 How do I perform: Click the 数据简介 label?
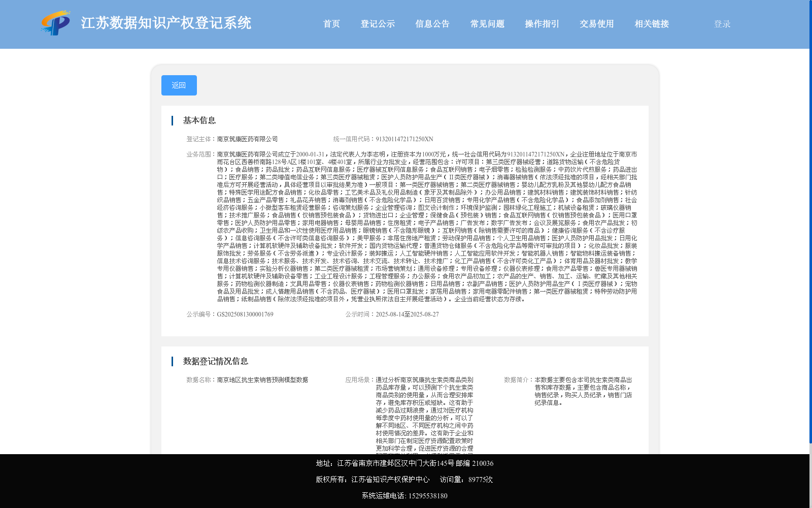pos(517,380)
